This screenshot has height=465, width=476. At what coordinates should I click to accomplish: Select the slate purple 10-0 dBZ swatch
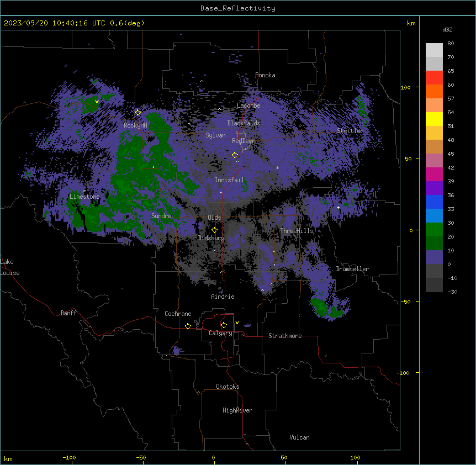click(x=434, y=257)
